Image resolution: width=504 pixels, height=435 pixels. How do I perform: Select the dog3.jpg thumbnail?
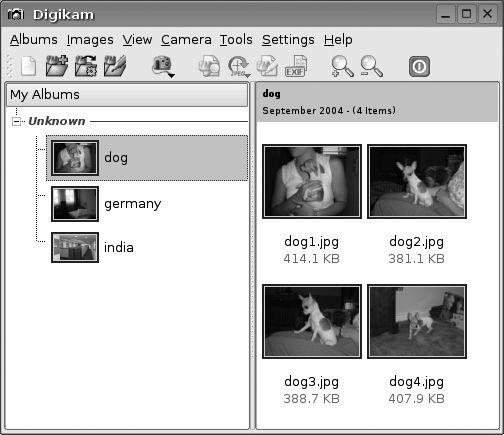312,322
